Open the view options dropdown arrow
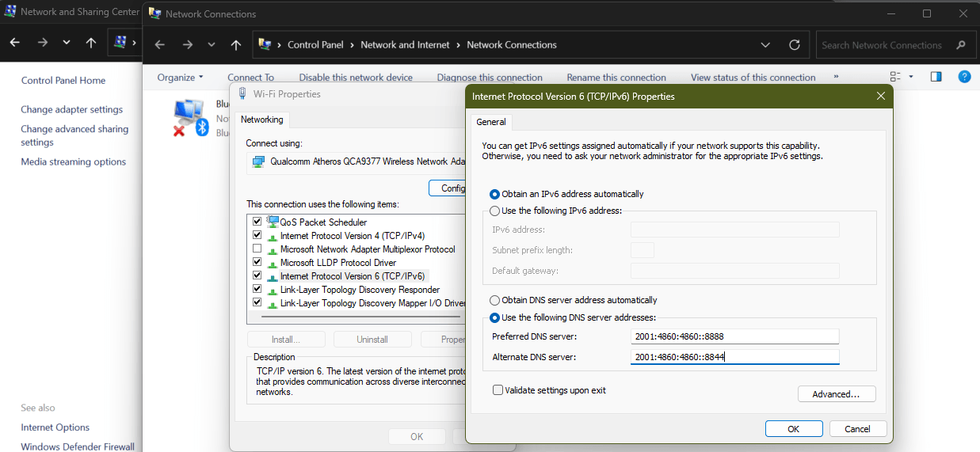The width and height of the screenshot is (980, 452). (911, 77)
